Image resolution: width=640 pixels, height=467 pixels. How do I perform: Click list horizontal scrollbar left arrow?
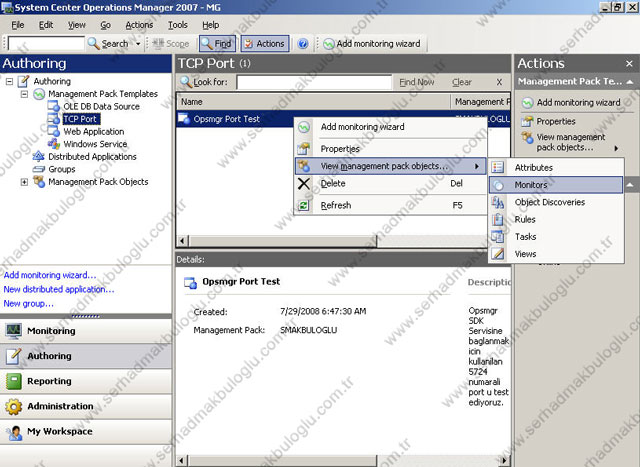pos(182,241)
